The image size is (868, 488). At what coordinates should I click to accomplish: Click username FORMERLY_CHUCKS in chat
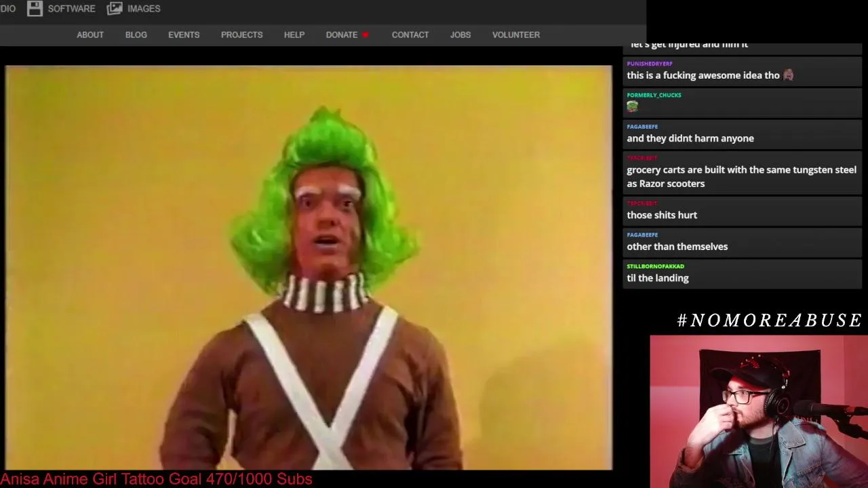coord(654,96)
